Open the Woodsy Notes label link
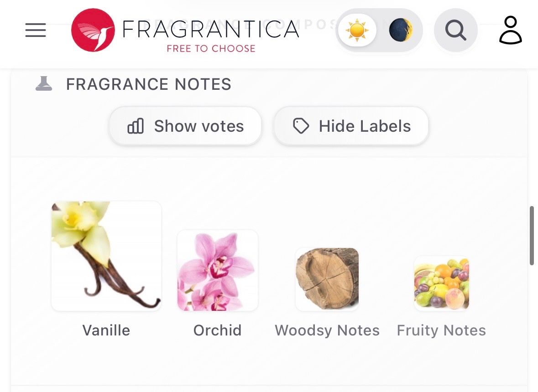538x392 pixels. click(327, 330)
